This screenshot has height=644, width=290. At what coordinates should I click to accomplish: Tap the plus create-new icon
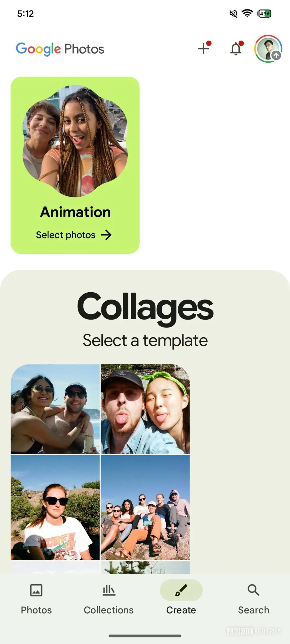(x=204, y=48)
